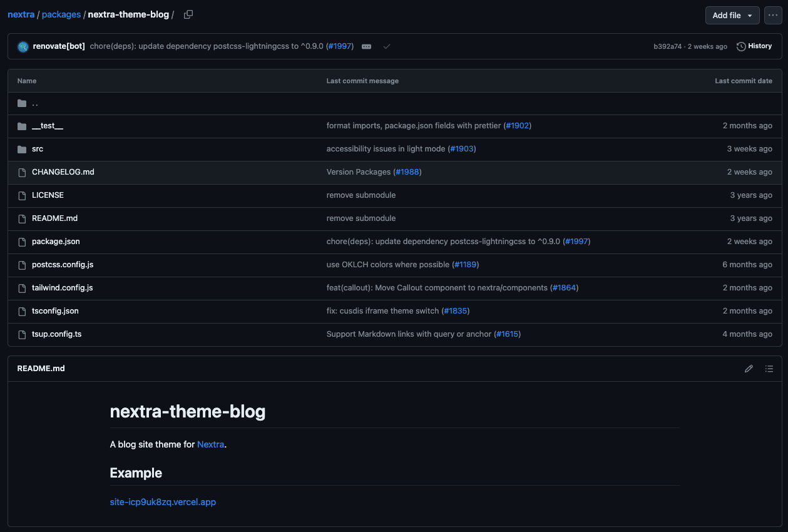Open tailwind.config.js
Screen dimensions: 788x532
(x=63, y=288)
